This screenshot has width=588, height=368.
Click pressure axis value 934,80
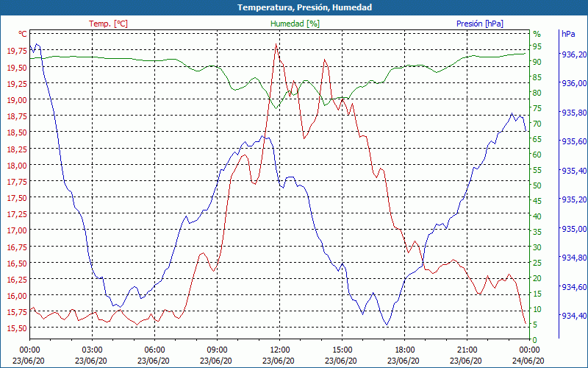coord(574,258)
